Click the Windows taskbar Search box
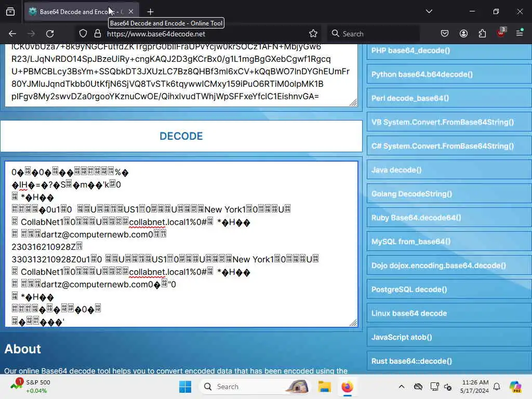 click(256, 387)
